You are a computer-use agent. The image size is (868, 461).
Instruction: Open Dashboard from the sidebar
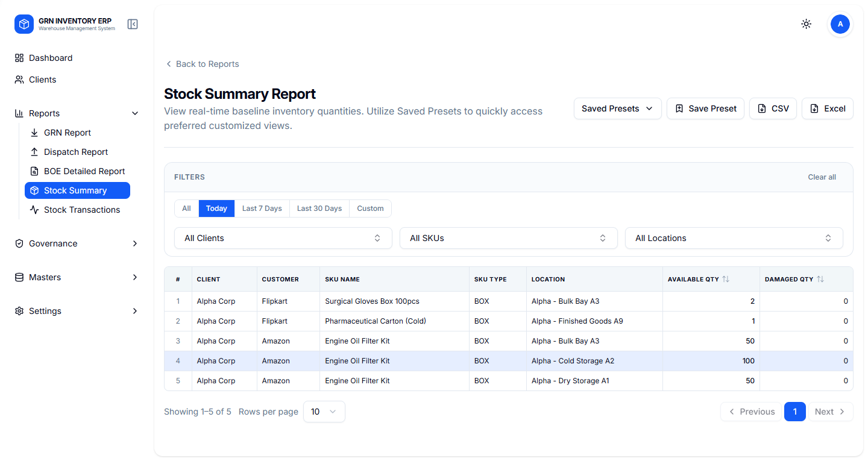pyautogui.click(x=51, y=58)
